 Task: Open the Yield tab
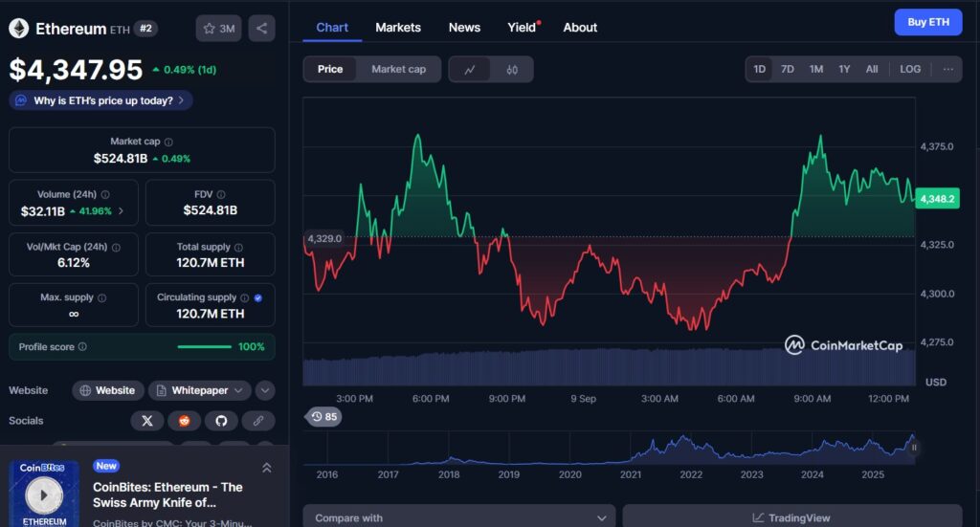[523, 28]
